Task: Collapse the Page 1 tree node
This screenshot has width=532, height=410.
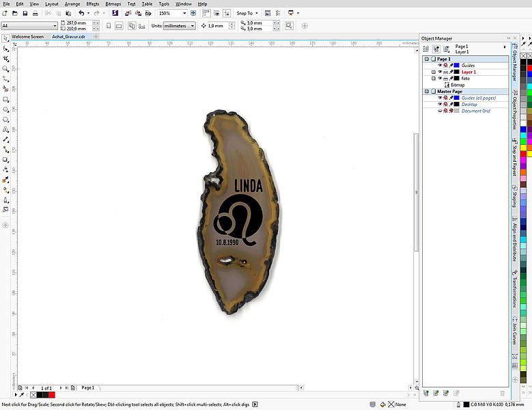Action: [427, 59]
